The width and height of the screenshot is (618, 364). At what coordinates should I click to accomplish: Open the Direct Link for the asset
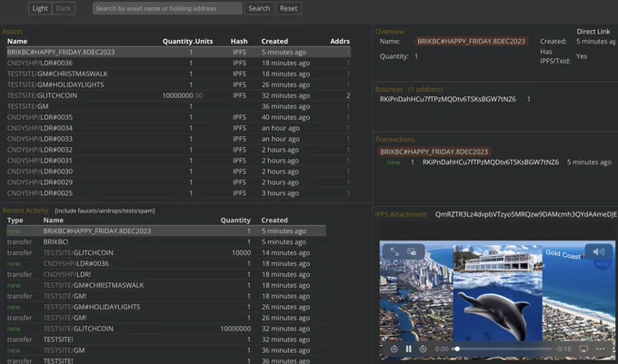tap(593, 32)
